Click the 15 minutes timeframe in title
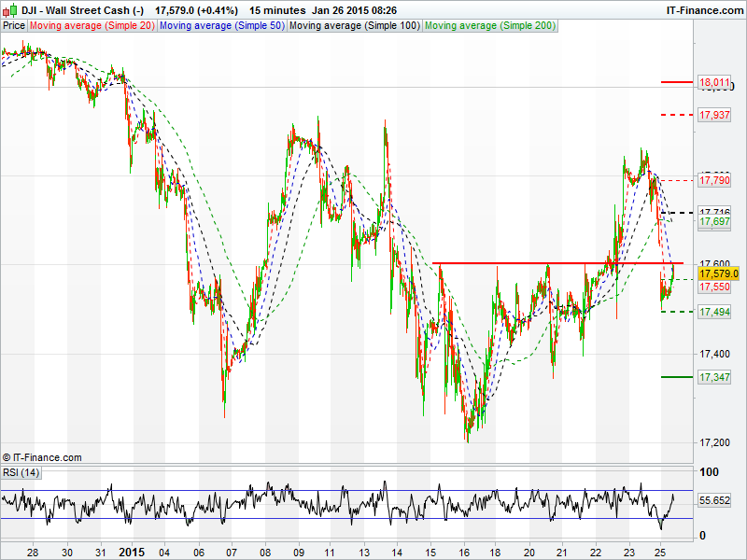Screen dimensions: 747x560 click(x=277, y=10)
